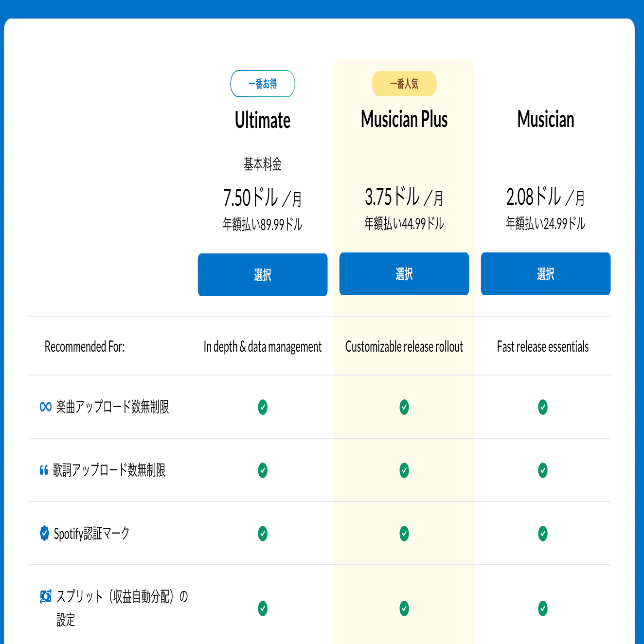644x644 pixels.
Task: Click Musician Plus checkmark for 歌詞アップロード数無制限
Action: (x=404, y=470)
